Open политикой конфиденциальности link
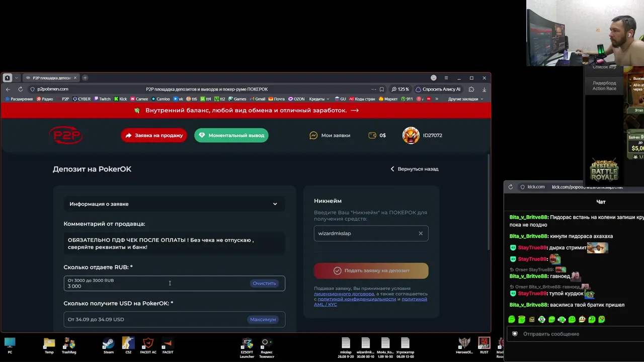Image resolution: width=644 pixels, height=362 pixels. [357, 299]
